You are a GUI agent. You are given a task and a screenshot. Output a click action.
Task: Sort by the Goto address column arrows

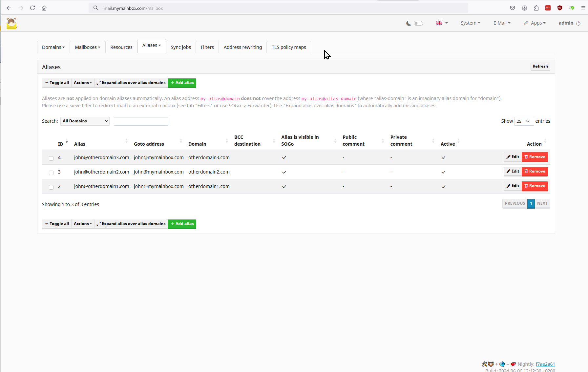click(181, 141)
